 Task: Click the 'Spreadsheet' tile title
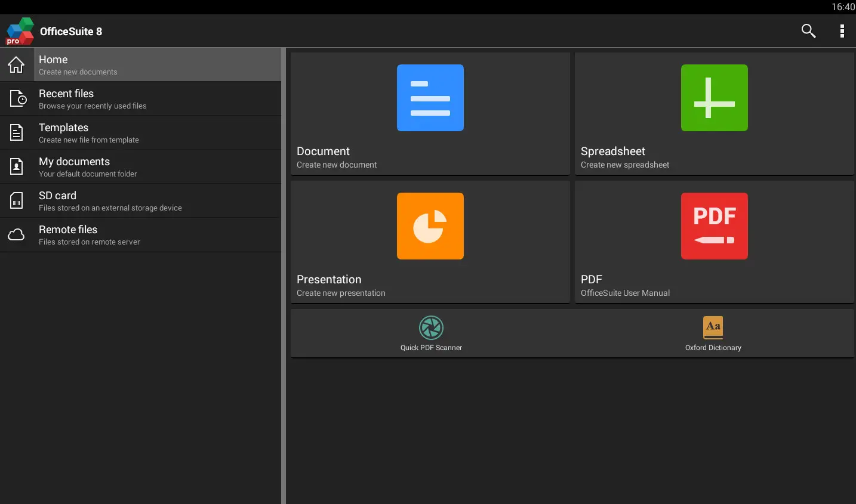[x=612, y=151]
